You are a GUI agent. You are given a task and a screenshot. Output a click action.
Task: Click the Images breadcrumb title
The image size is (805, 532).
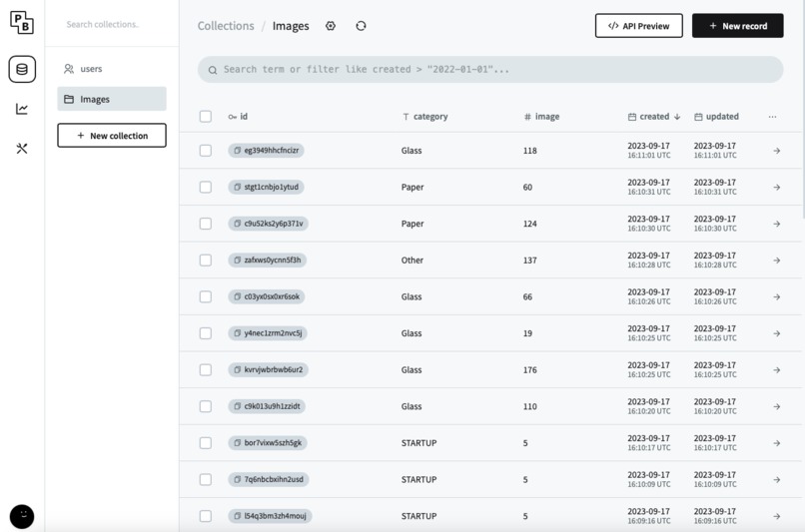coord(291,26)
